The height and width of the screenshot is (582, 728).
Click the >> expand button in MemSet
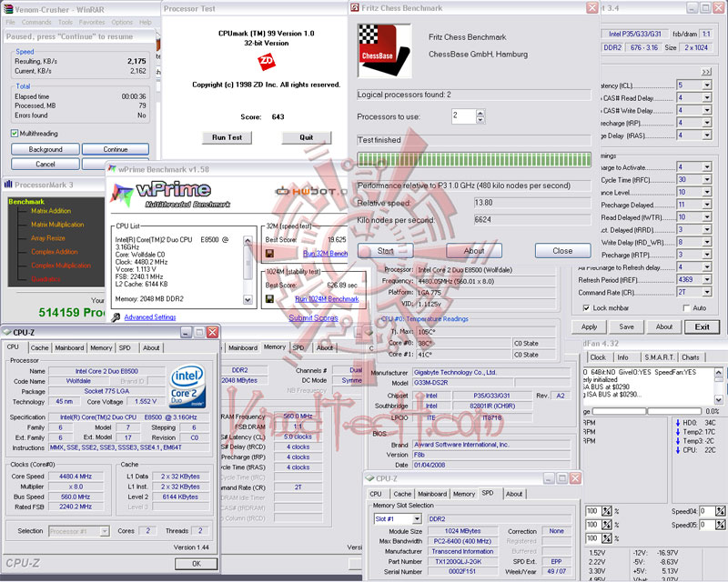(706, 72)
